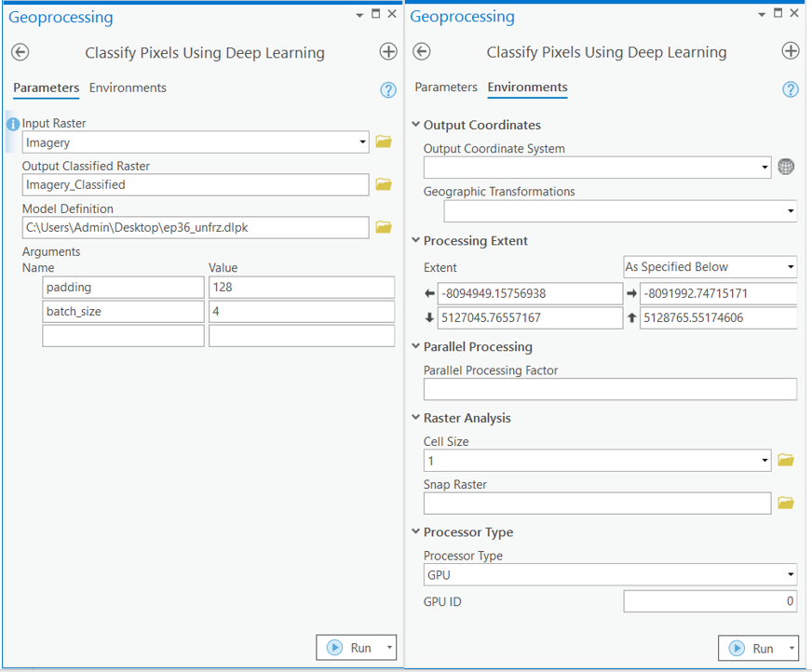Image resolution: width=812 pixels, height=672 pixels.
Task: Collapse the Output Coordinates section
Action: (415, 126)
